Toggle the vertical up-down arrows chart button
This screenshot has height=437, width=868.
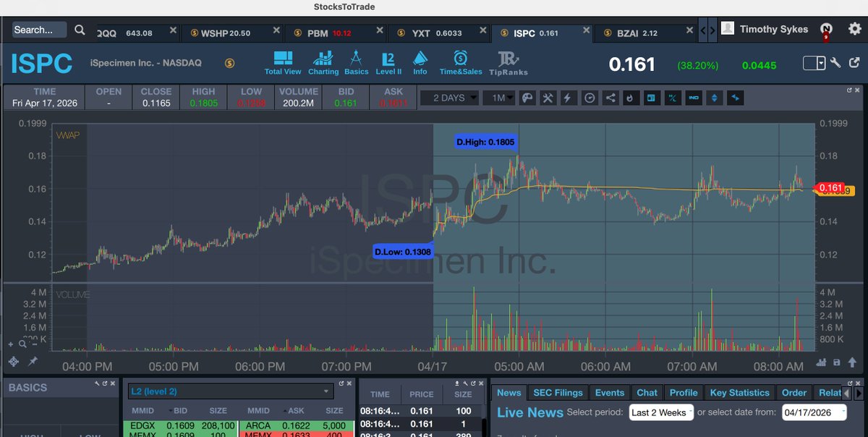click(715, 98)
